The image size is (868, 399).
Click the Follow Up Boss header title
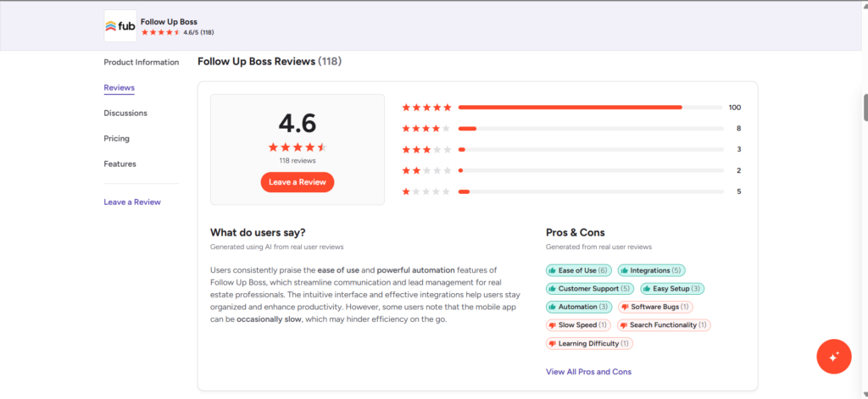pyautogui.click(x=169, y=21)
